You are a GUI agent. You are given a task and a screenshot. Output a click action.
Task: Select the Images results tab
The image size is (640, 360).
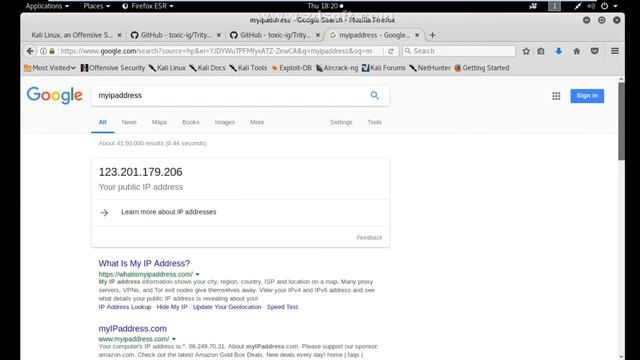click(224, 122)
